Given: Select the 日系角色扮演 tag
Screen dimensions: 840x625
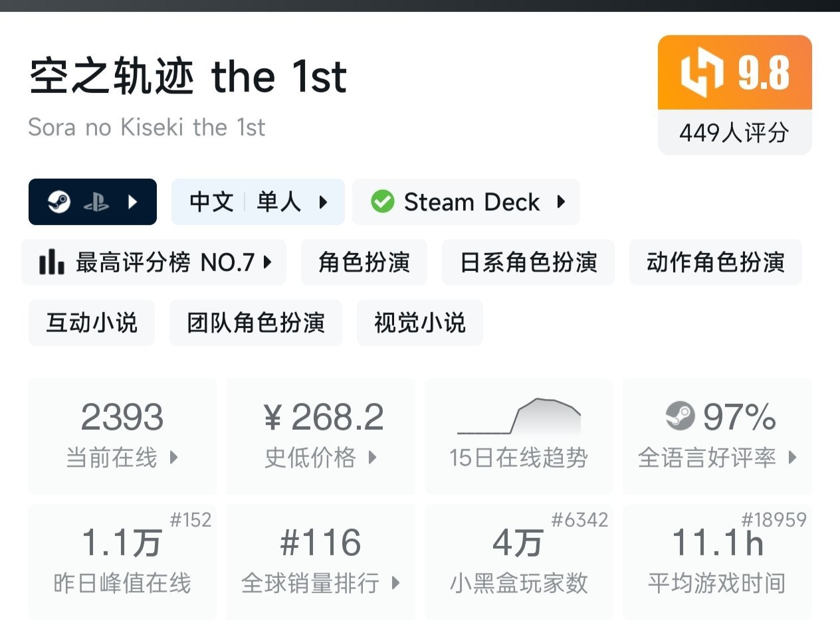Looking at the screenshot, I should (528, 263).
